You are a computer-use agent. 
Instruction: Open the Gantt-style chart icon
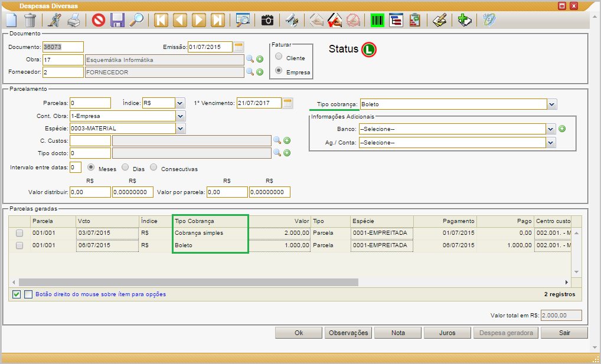(396, 20)
